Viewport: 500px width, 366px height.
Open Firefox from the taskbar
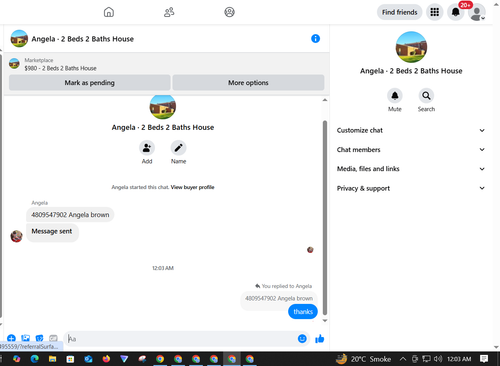pyautogui.click(x=106, y=359)
